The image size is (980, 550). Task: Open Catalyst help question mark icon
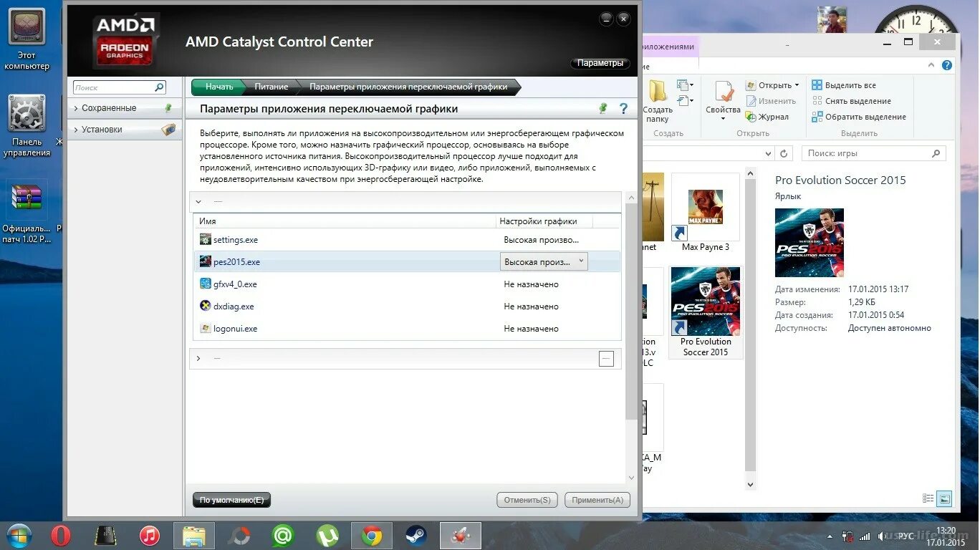coord(623,109)
